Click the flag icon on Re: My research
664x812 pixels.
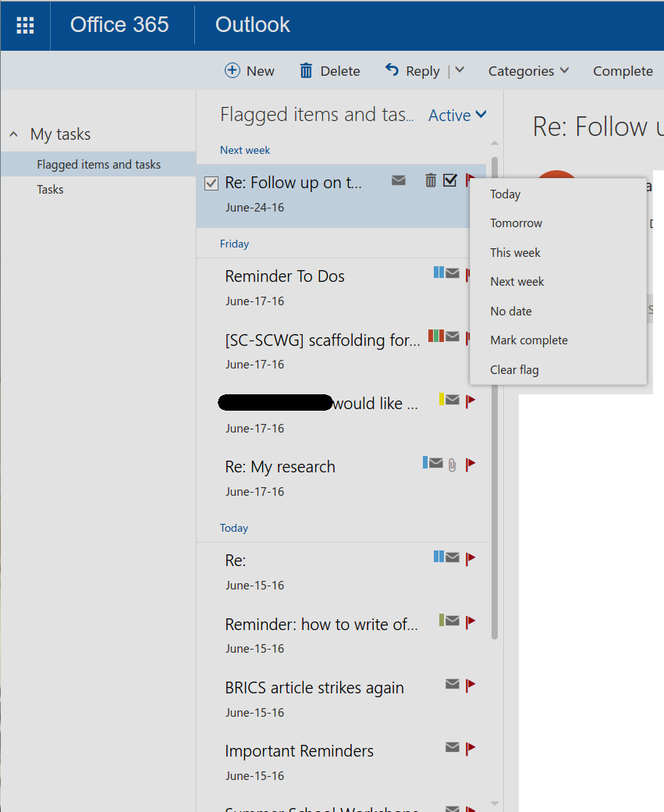pos(470,464)
